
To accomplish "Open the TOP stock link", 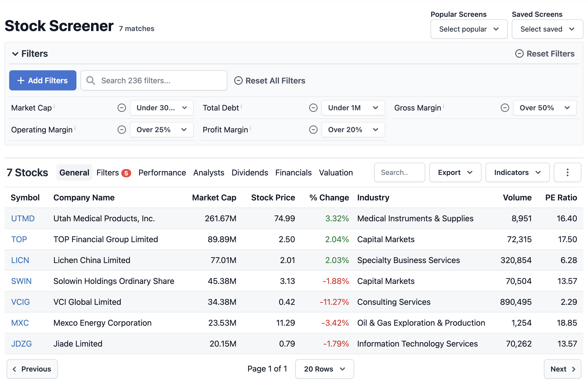I will point(19,239).
